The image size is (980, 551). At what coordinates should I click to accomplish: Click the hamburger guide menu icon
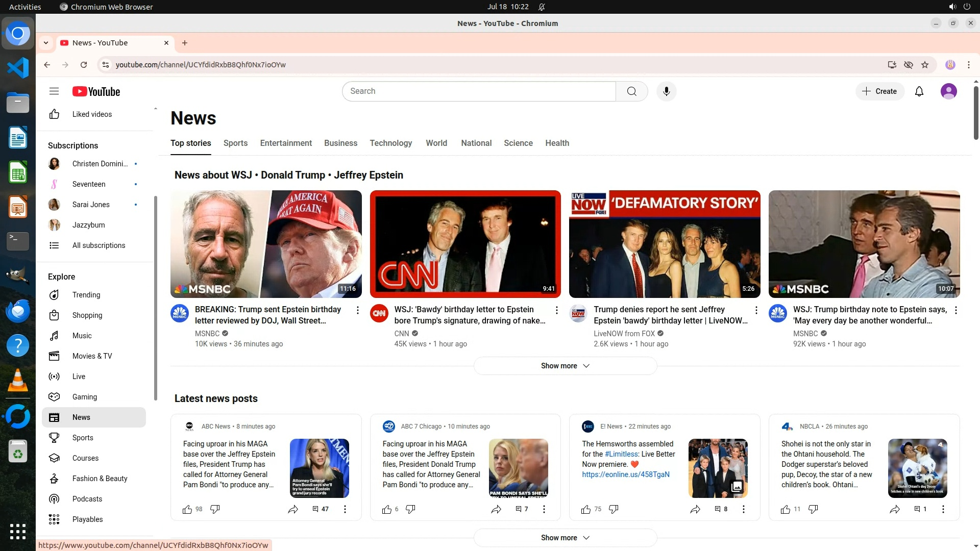click(54, 91)
